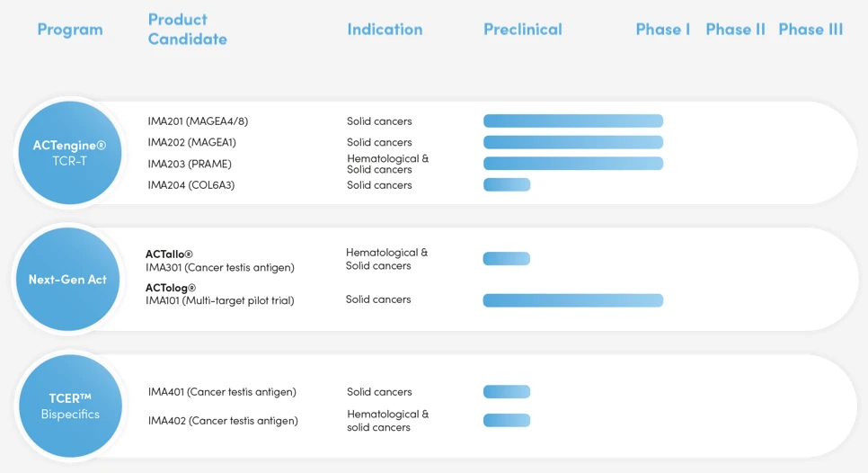
Task: Click the IMA201 (MAGEA4/8) candidate
Action: (x=198, y=121)
